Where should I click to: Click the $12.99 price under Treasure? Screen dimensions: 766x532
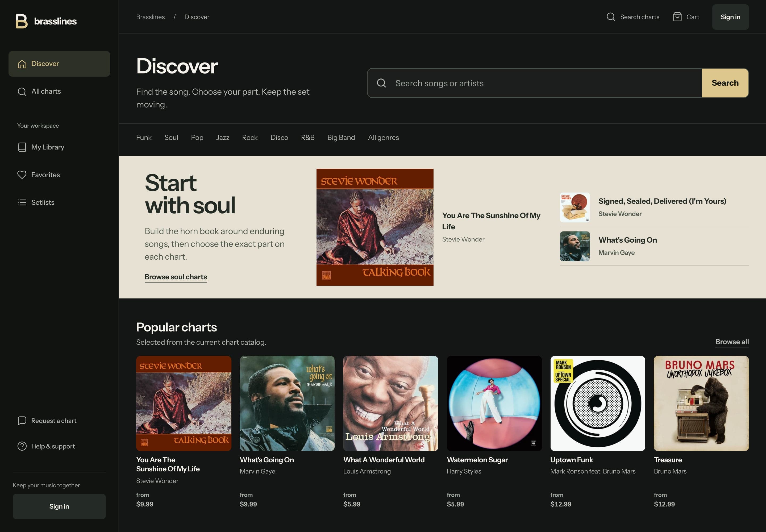[x=664, y=504]
